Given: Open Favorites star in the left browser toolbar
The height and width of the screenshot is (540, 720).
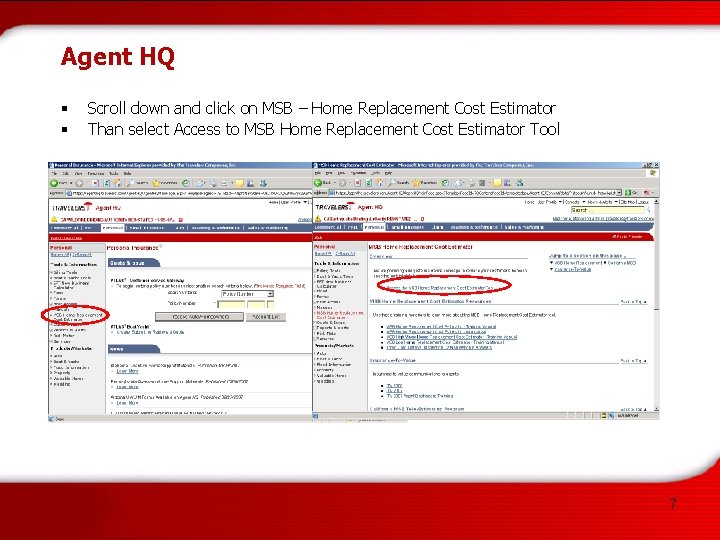Looking at the screenshot, I should point(156,183).
